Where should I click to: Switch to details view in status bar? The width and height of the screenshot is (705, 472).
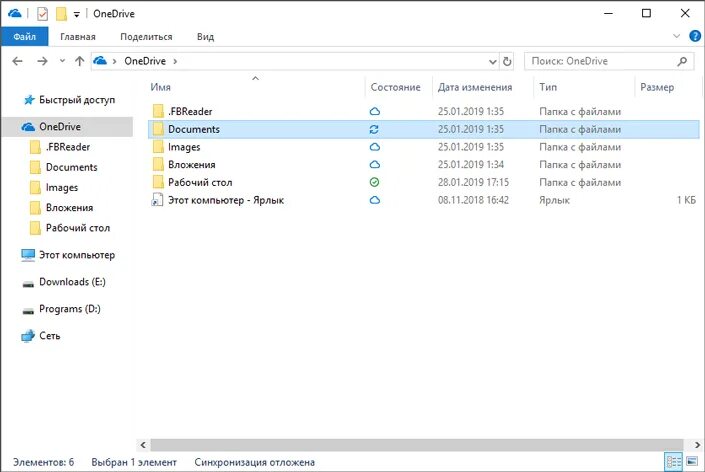coord(674,462)
